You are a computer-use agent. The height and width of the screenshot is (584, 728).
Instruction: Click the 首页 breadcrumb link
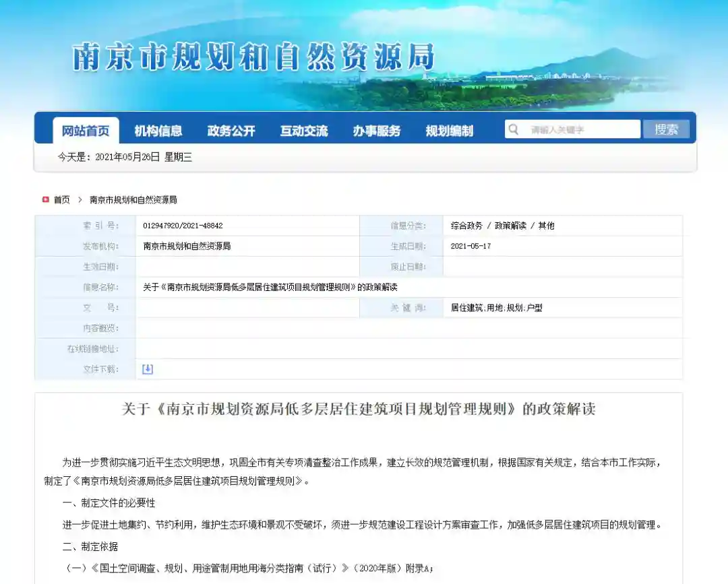click(62, 200)
